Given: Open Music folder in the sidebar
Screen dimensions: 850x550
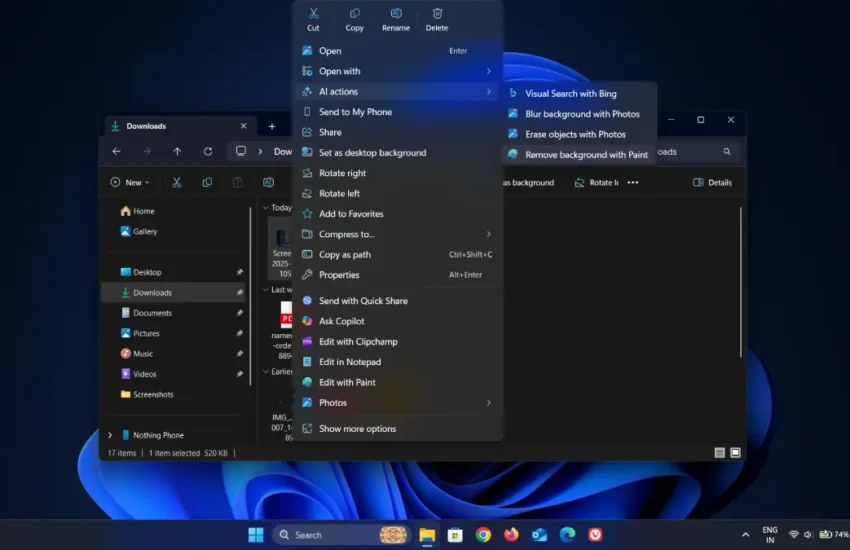Looking at the screenshot, I should click(x=173, y=353).
